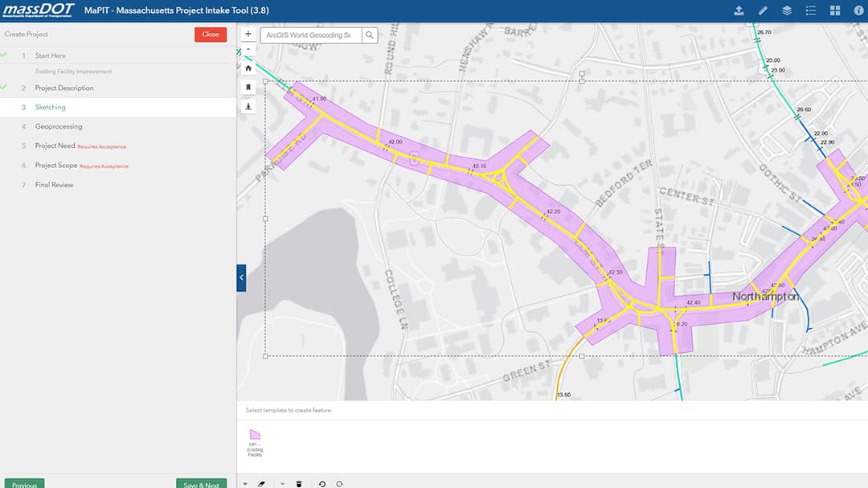868x488 pixels.
Task: Select the eraser edit tool
Action: [261, 483]
